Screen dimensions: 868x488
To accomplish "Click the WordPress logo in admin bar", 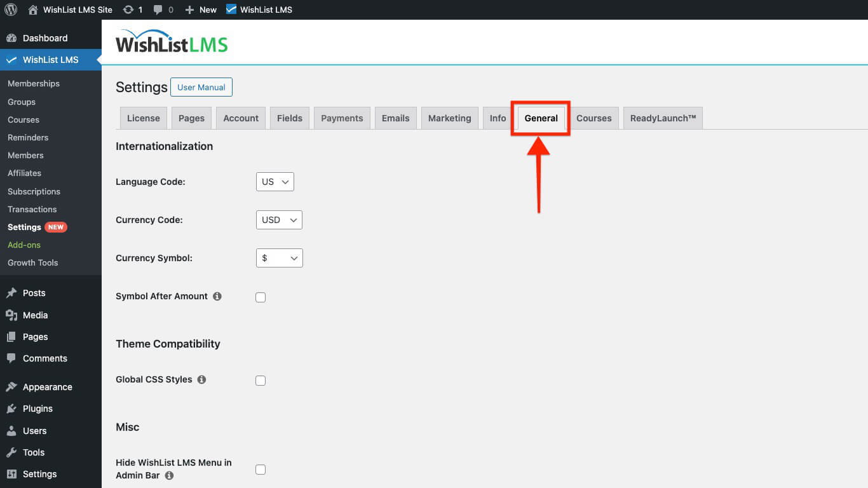I will [x=10, y=10].
